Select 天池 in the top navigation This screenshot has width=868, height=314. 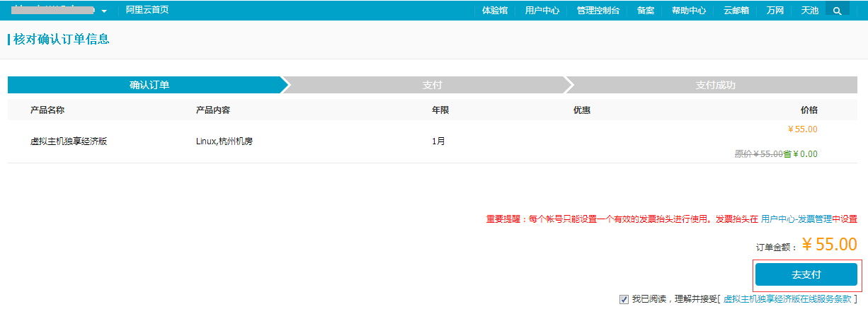coord(809,11)
